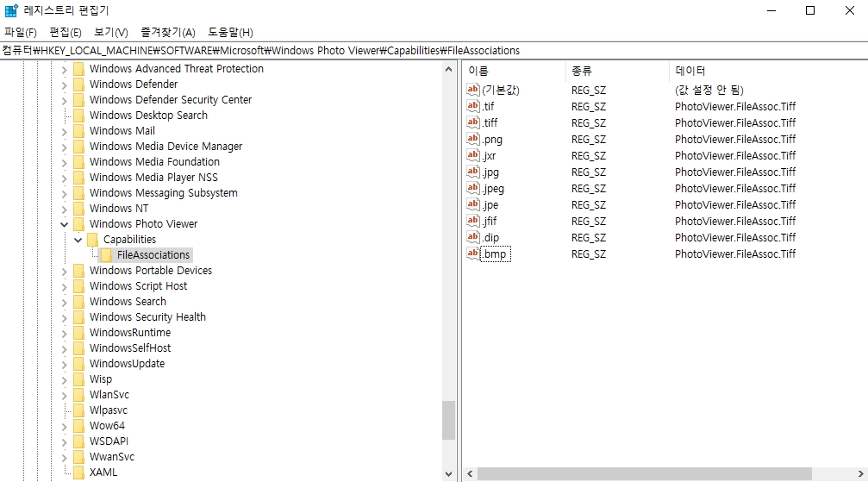This screenshot has width=868, height=482.
Task: Select the Windows Desktop Search key
Action: (x=148, y=116)
